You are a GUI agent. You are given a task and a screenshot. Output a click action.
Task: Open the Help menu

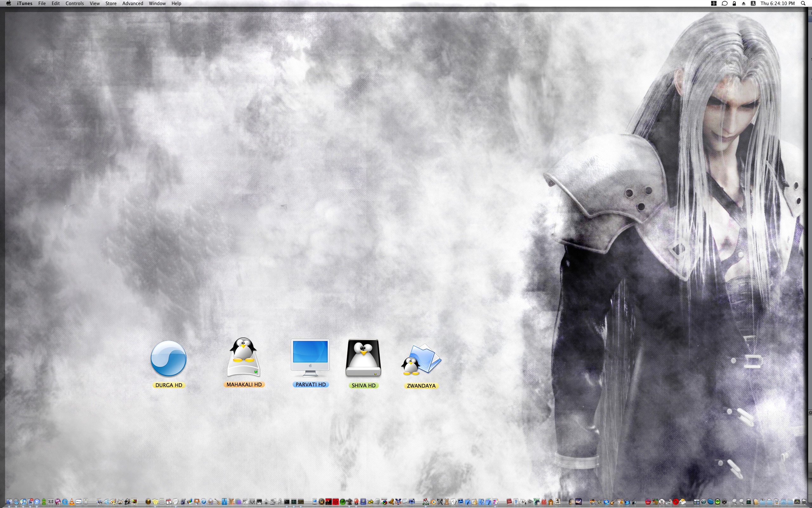tap(176, 3)
